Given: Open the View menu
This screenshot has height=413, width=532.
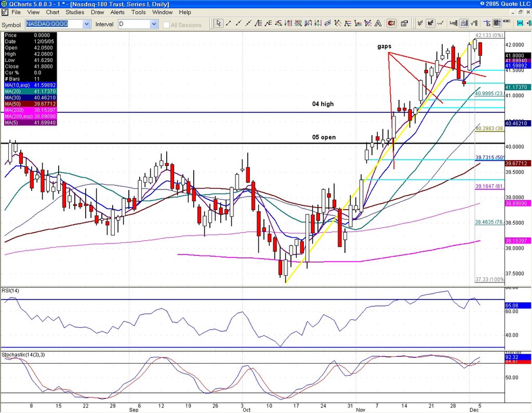Looking at the screenshot, I should click(33, 12).
